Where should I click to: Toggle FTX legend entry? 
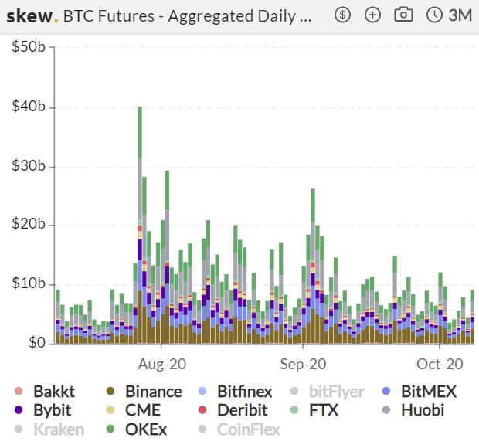314,410
